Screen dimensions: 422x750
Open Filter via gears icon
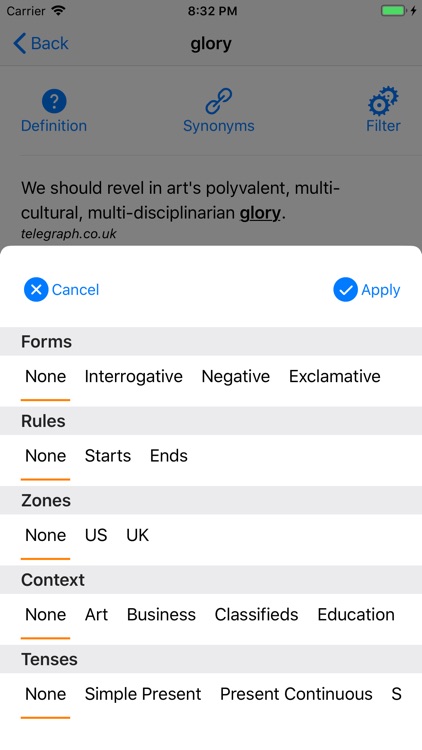point(383,101)
